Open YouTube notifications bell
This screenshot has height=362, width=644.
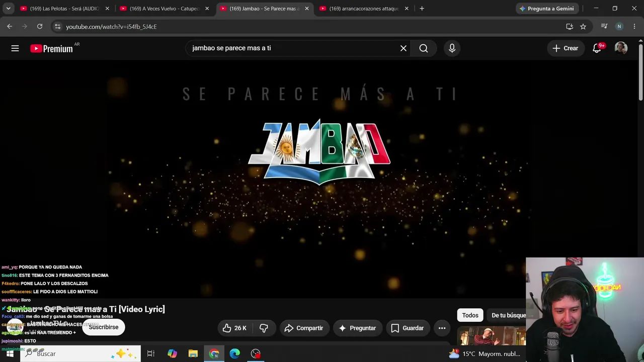coord(597,48)
